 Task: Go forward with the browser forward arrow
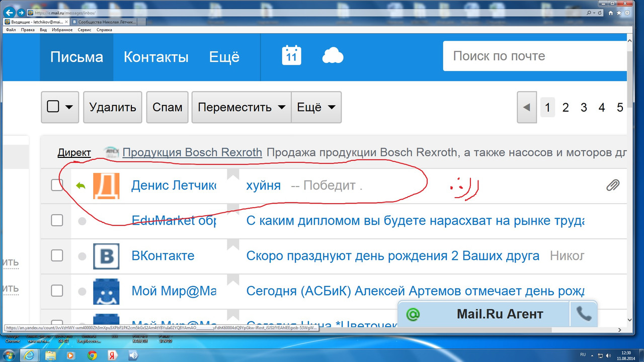click(x=21, y=12)
